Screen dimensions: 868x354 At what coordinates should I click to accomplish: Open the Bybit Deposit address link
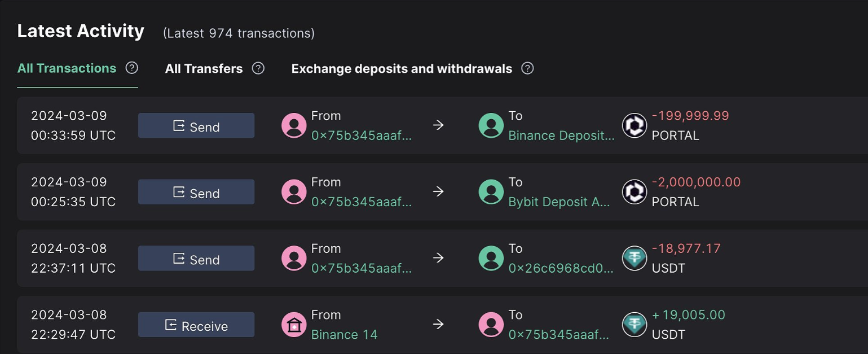559,202
